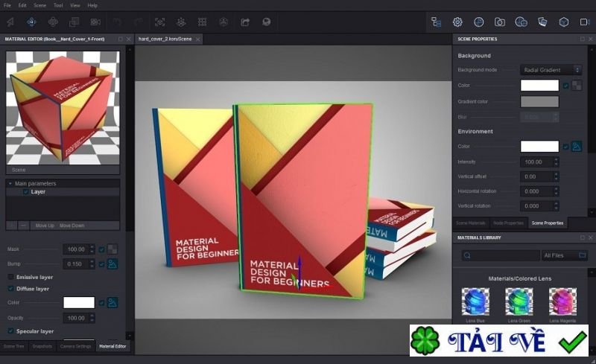Open the Background mode Radial Gradient dropdown
Screen dimensions: 596x364
point(551,70)
